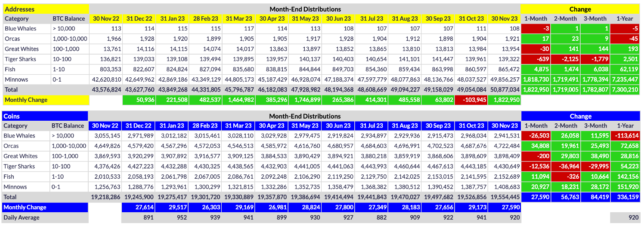Click the BTC Balance header in Addresses table
This screenshot has height=226, width=644.
coord(69,18)
